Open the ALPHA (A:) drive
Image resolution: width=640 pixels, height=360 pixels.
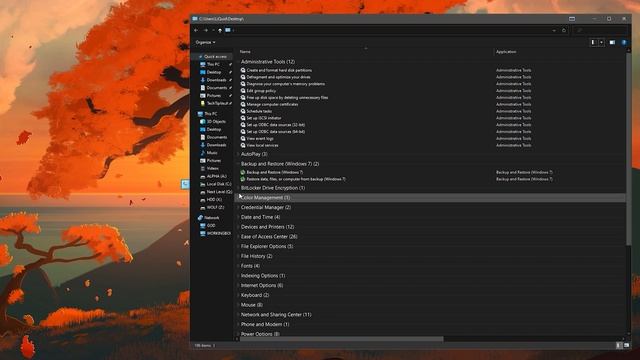coord(216,176)
